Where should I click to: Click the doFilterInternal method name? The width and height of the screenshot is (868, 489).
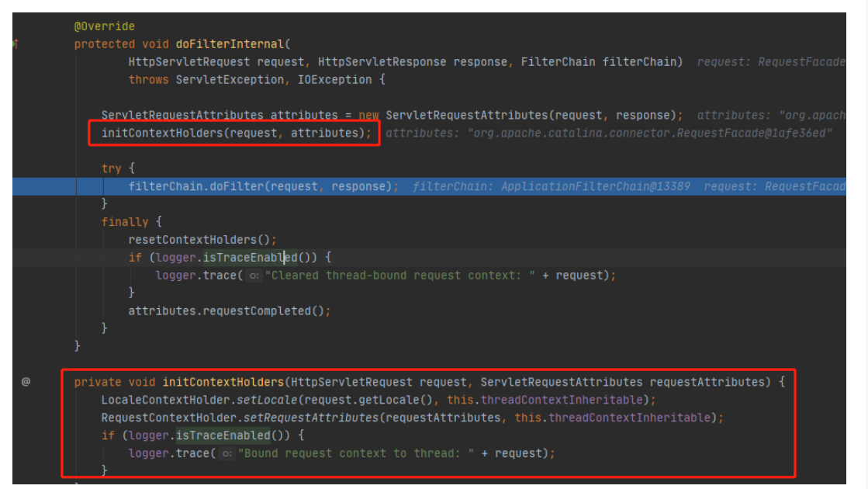[x=230, y=43]
